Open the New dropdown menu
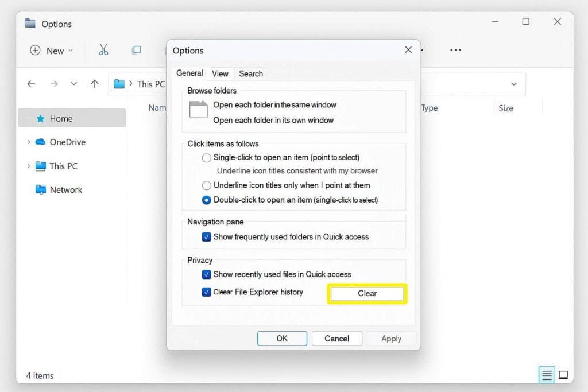The image size is (588, 392). point(52,51)
